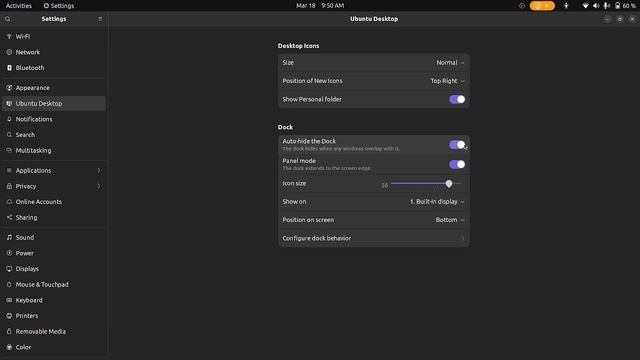Open Removable Media settings page
640x360 pixels.
coord(54,331)
